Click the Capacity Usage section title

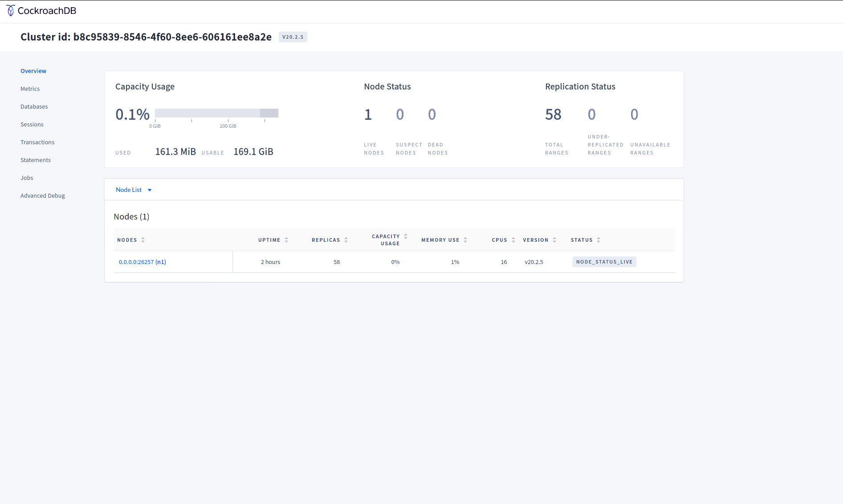click(x=145, y=86)
